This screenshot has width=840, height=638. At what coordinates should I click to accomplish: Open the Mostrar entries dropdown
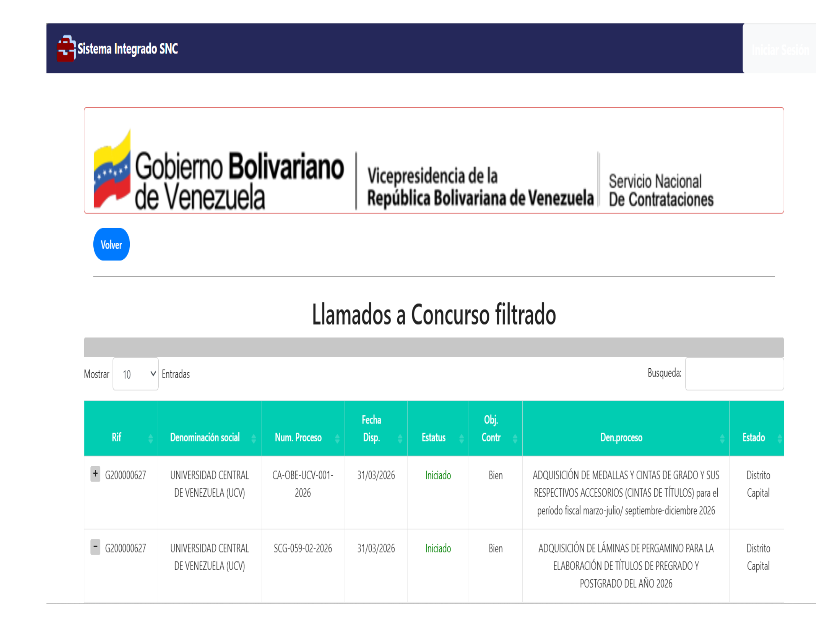click(136, 374)
